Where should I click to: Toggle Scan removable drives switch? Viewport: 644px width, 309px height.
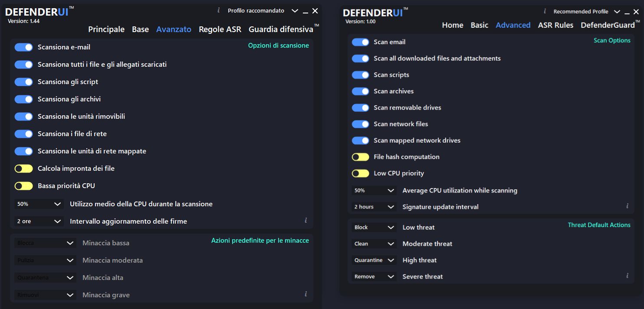[360, 107]
